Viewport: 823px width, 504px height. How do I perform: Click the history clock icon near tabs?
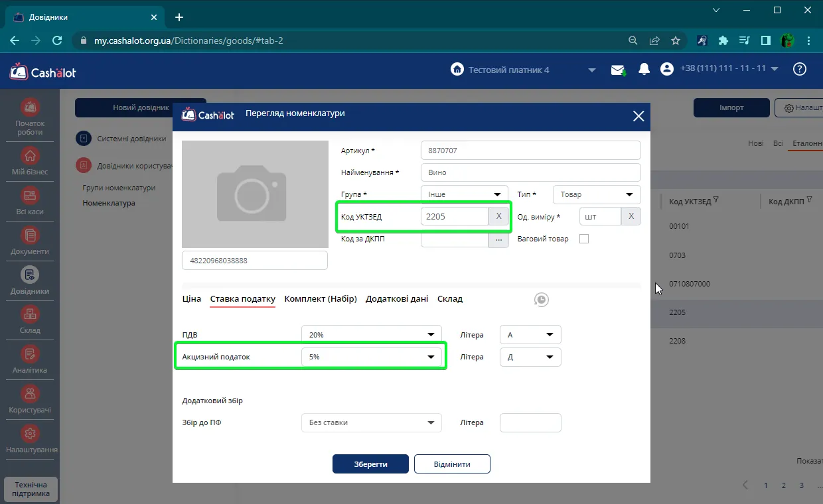click(542, 300)
